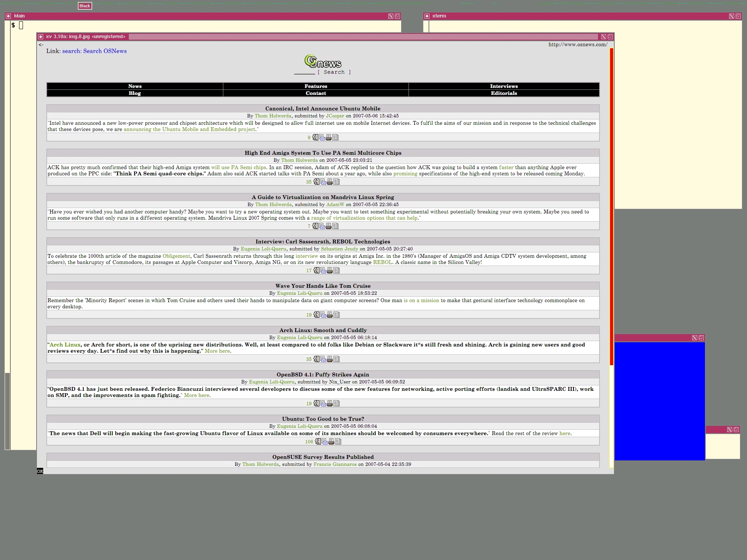Viewport: 747px width, 560px height.
Task: Open comments icon for Ubuntu Mobile article
Action: coord(316,138)
